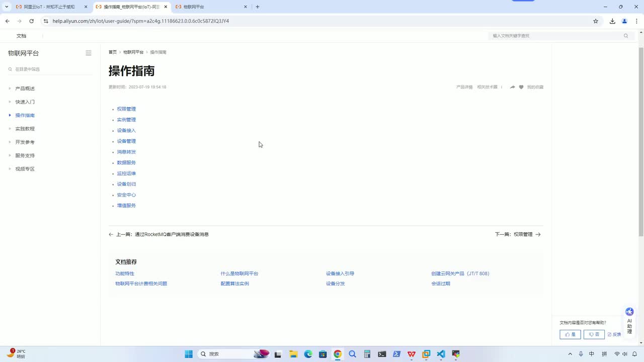
Task: Click the heart favorite icon
Action: click(521, 87)
